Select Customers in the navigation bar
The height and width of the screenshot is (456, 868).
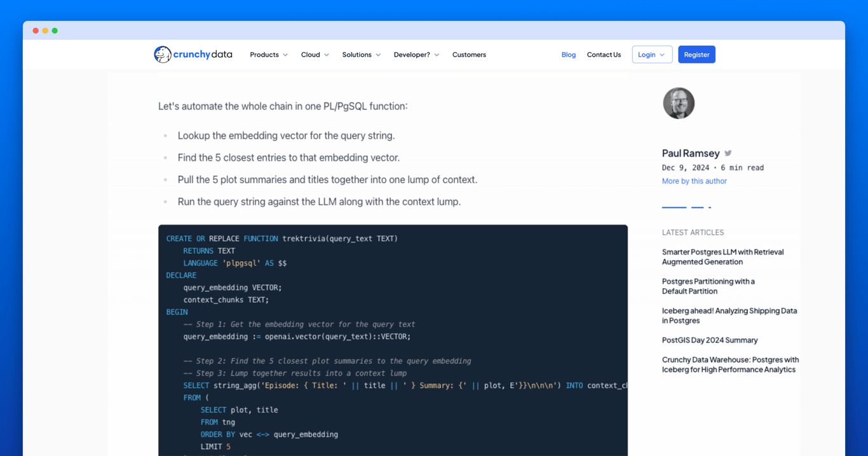coord(469,55)
